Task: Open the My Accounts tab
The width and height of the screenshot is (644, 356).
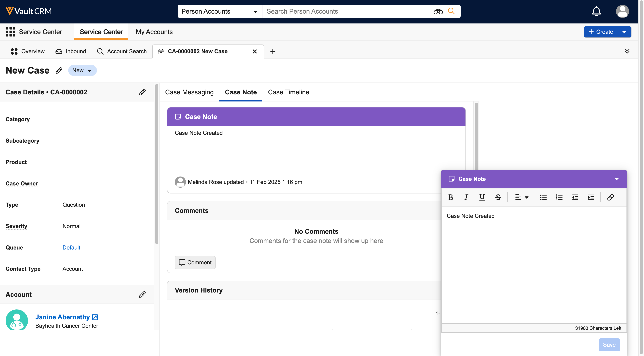Action: point(154,32)
